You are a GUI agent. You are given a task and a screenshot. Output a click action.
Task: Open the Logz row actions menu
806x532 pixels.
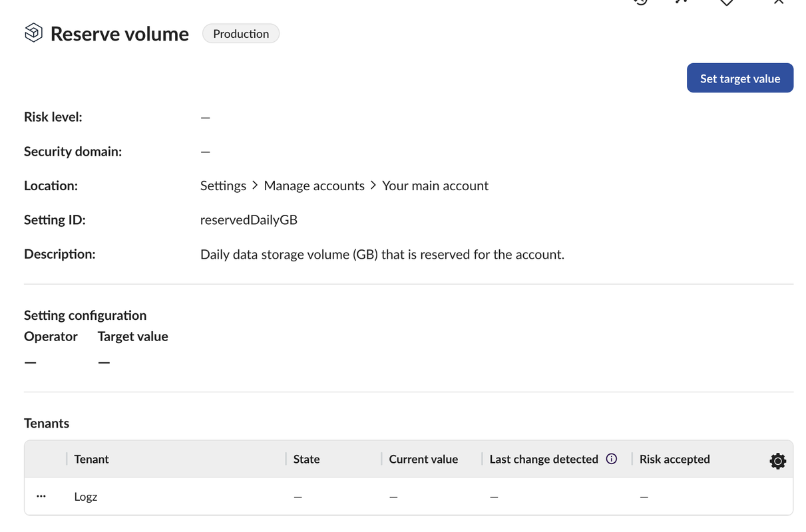pyautogui.click(x=41, y=496)
